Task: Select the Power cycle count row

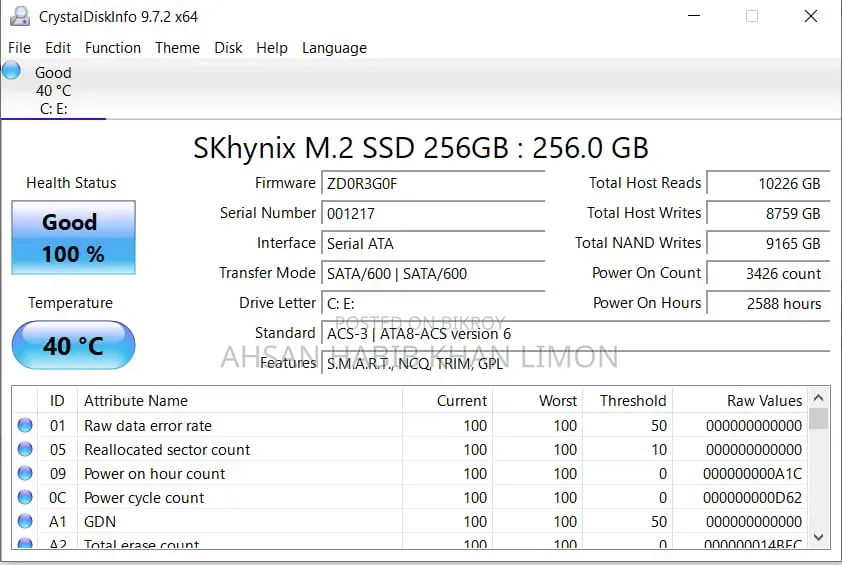Action: coord(410,498)
